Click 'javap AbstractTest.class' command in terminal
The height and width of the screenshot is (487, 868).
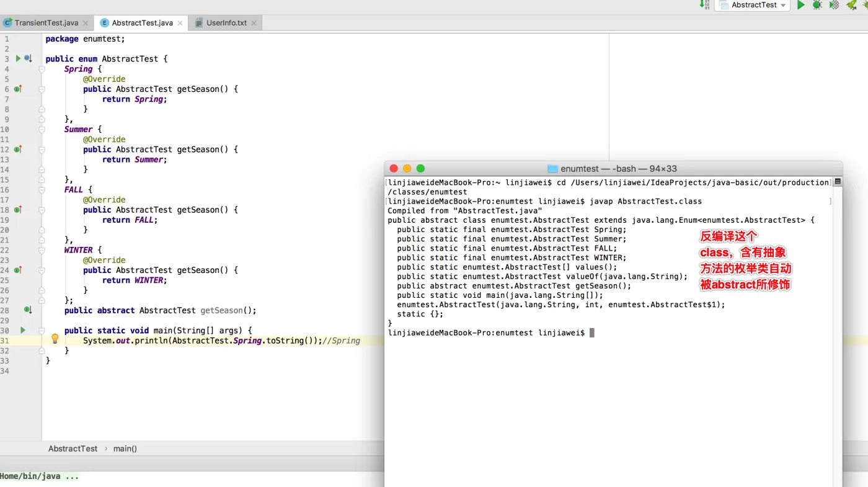coord(645,202)
